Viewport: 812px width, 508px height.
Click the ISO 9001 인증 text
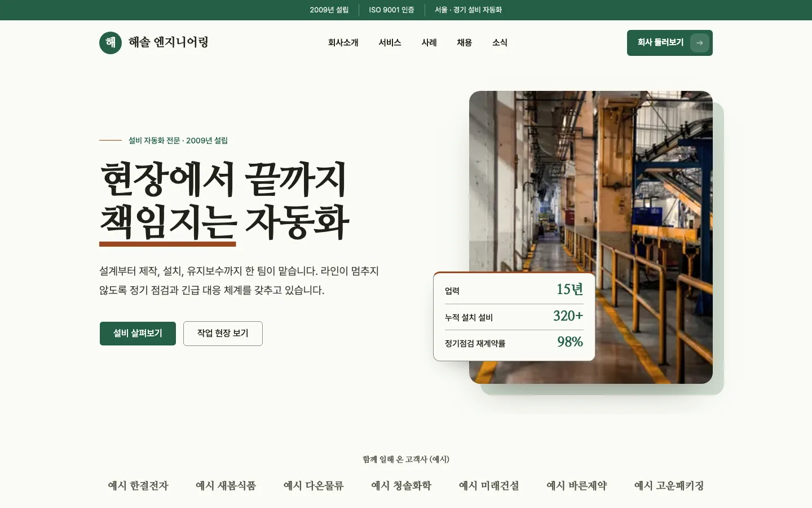tap(391, 10)
